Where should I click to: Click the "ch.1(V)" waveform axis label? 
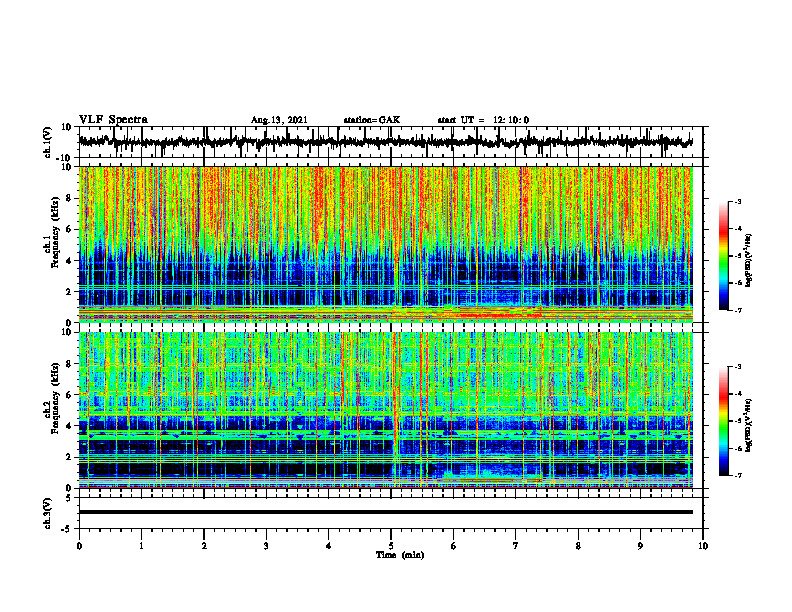[x=47, y=142]
